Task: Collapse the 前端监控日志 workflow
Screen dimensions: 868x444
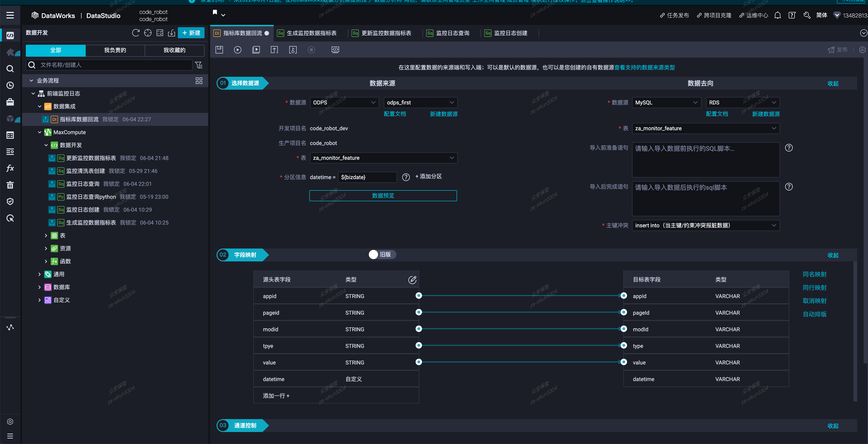Action: click(33, 93)
